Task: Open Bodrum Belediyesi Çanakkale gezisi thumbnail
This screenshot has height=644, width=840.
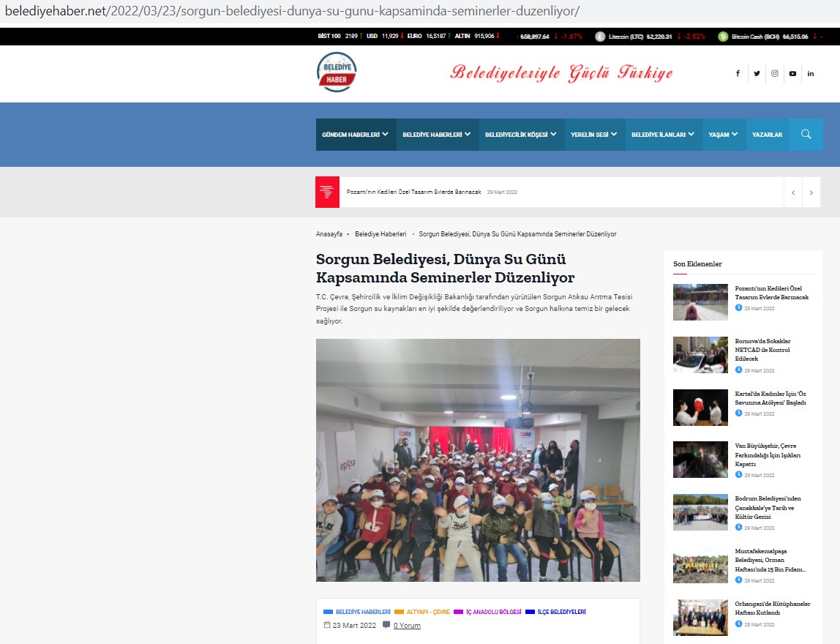Action: coord(700,512)
